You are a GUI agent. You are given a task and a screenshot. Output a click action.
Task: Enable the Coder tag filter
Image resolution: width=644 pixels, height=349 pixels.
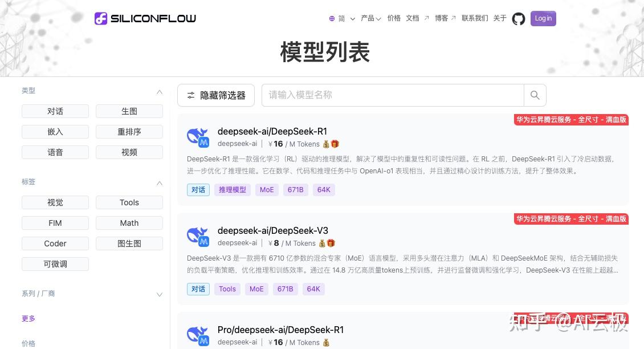(55, 244)
